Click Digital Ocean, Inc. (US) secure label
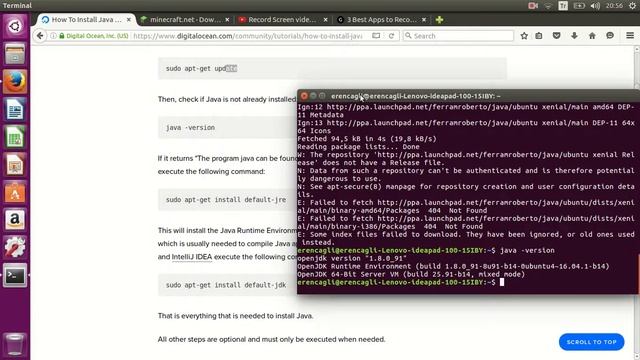 [93, 36]
